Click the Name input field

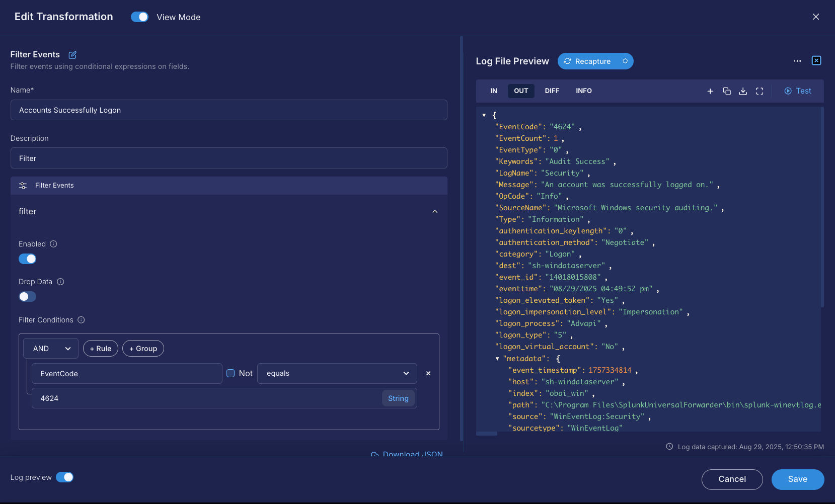(x=229, y=110)
